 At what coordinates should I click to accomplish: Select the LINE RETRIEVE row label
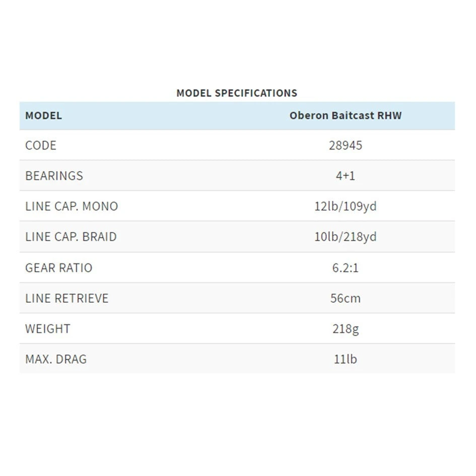click(67, 298)
